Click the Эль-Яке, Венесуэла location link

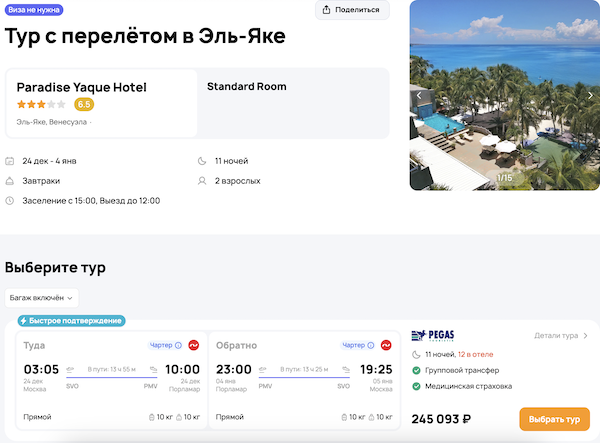[x=52, y=122]
